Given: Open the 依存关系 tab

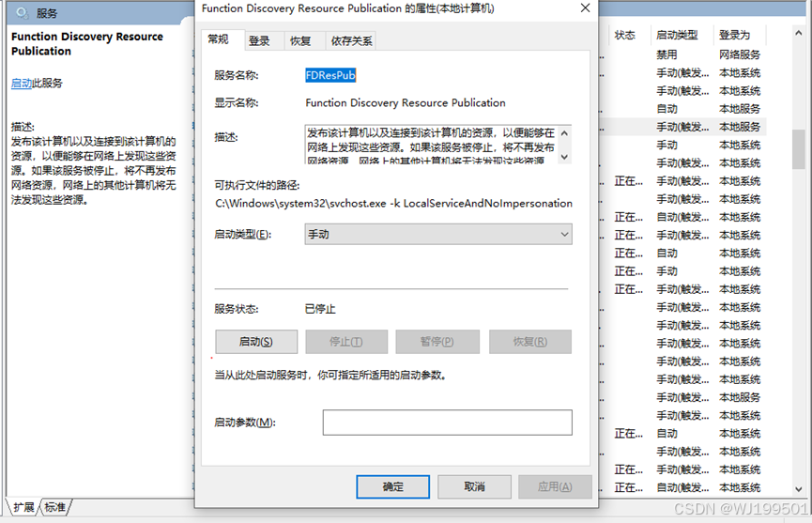Looking at the screenshot, I should click(352, 41).
